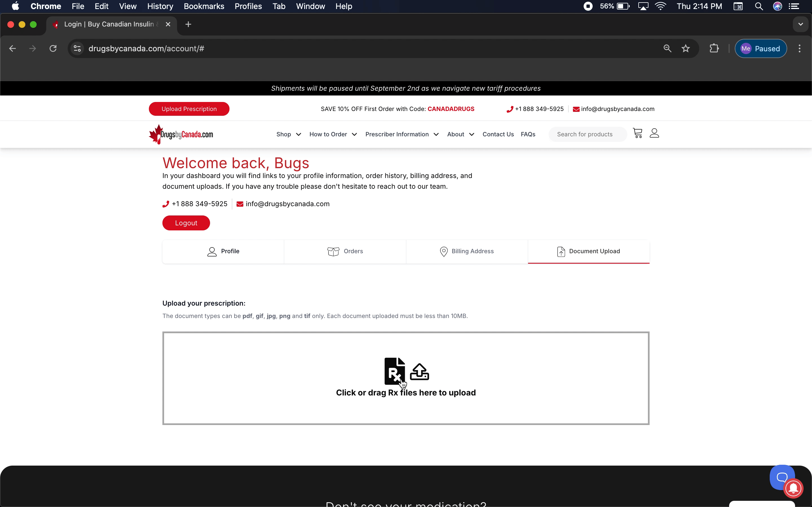Click the Upload Prescription button
The width and height of the screenshot is (812, 507).
point(189,109)
